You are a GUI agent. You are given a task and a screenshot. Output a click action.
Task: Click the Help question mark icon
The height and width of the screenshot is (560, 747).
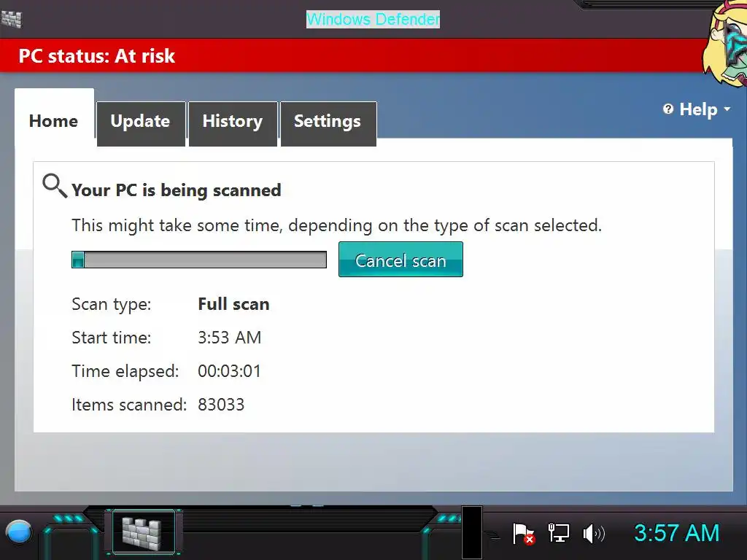tap(668, 109)
